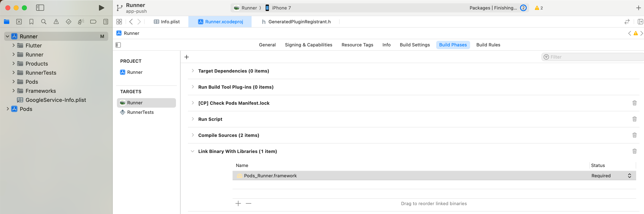Select Pods_Runner.framework row
Viewport: 644px width, 214px height.
tap(434, 176)
